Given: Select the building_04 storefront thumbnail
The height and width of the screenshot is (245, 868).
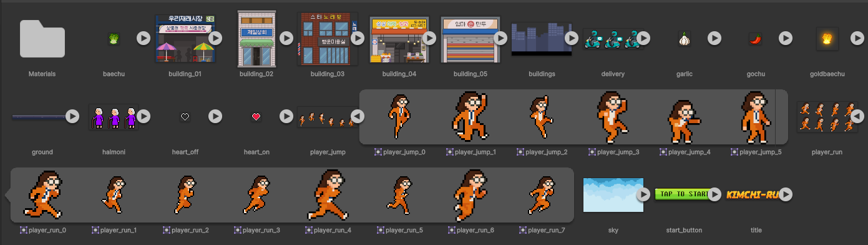Looking at the screenshot, I should click(399, 39).
